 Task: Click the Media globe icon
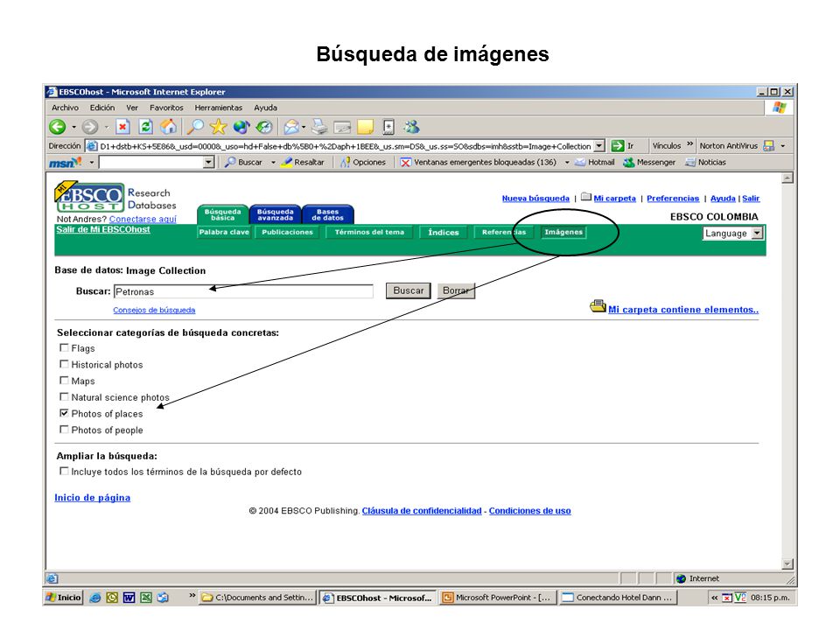pyautogui.click(x=241, y=127)
